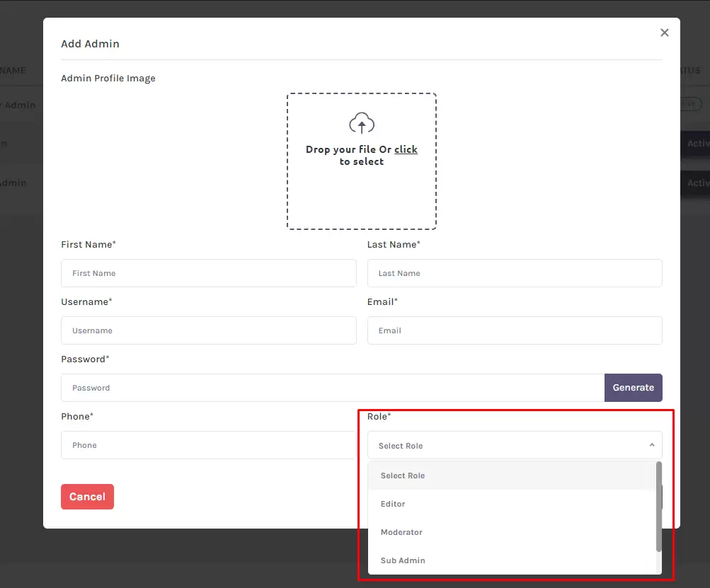Image resolution: width=710 pixels, height=588 pixels.
Task: Click the role list scrollbar
Action: tap(659, 507)
